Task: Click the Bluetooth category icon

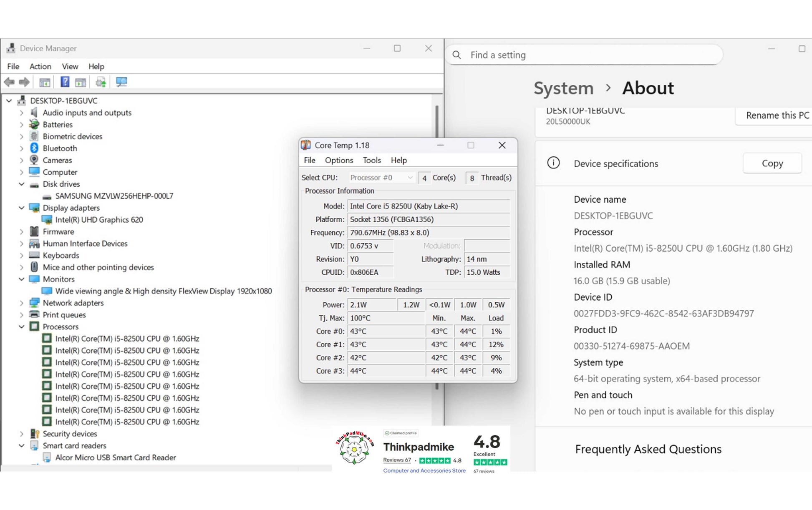Action: 34,148
